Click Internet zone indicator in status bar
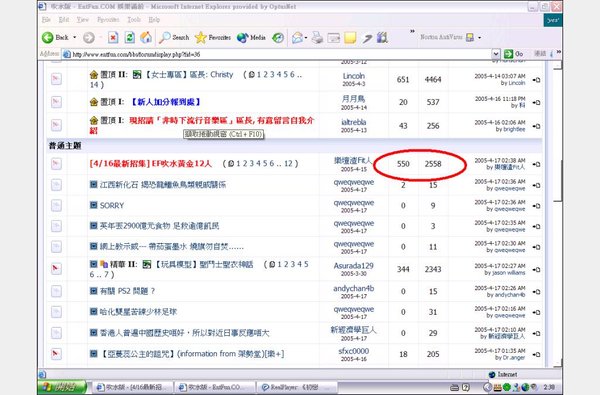 (x=504, y=374)
